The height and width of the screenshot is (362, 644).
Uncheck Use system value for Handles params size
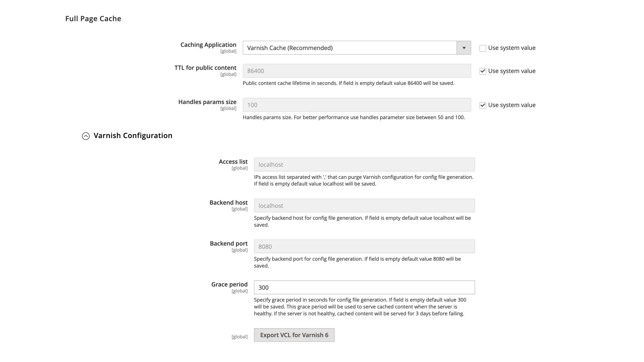point(483,105)
